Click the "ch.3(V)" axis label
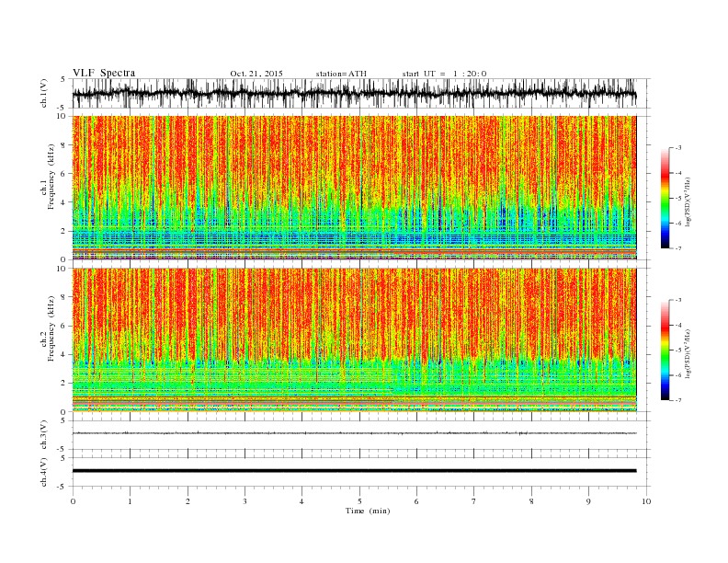This screenshot has width=728, height=563. click(x=44, y=435)
